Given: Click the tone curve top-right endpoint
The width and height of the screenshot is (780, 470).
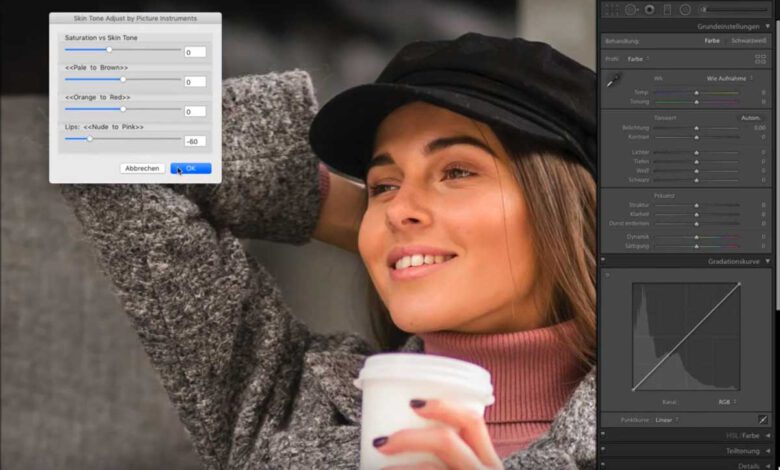Looking at the screenshot, I should pyautogui.click(x=739, y=284).
